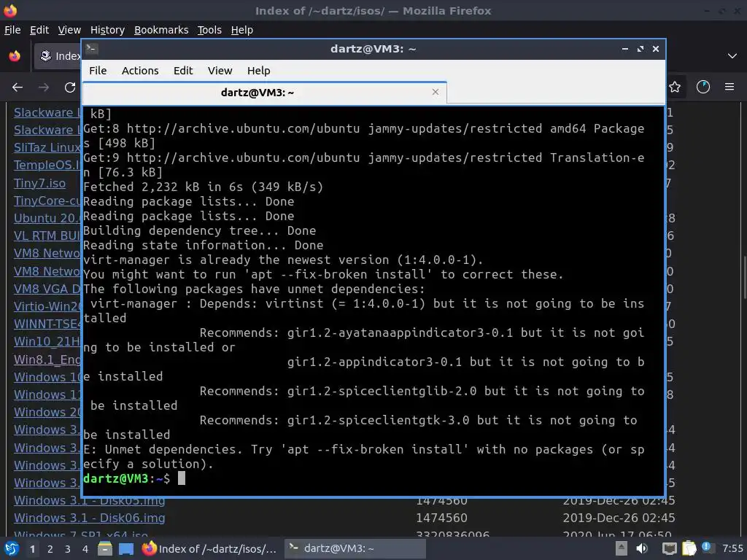Open the Windows 3.1 - Disk06.img link
Viewport: 747px width, 560px height.
tap(90, 518)
